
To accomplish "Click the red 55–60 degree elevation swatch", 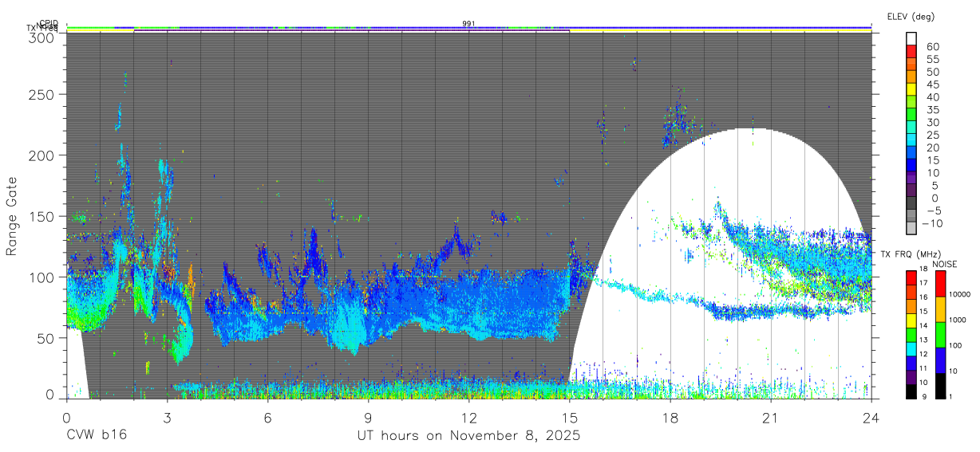I will 911,53.
